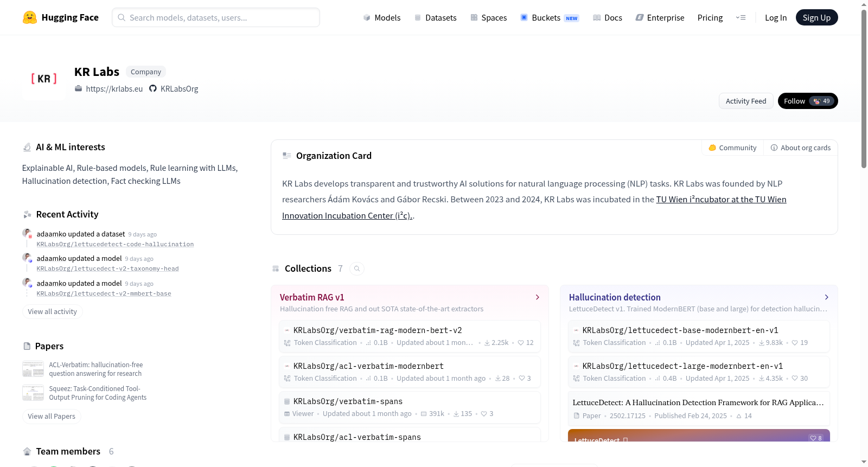
Task: Open KRLabsOrg/verbatim-spans dataset card
Action: point(410,407)
